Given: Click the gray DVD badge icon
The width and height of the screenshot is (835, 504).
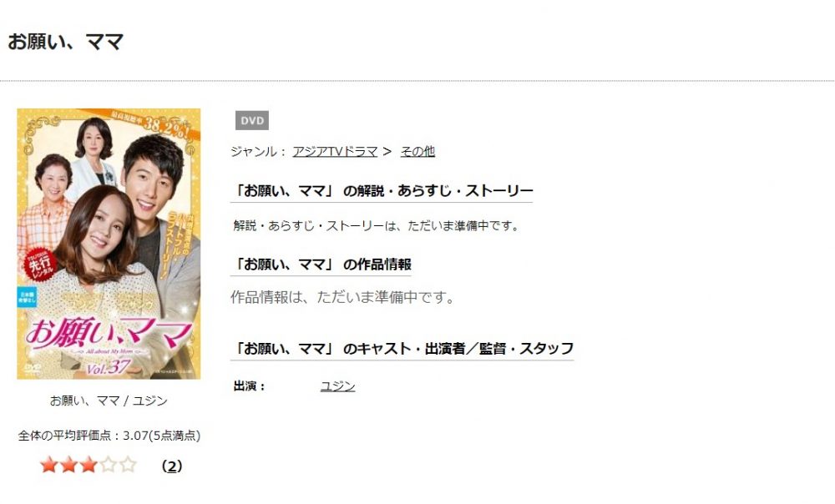Looking at the screenshot, I should (252, 120).
